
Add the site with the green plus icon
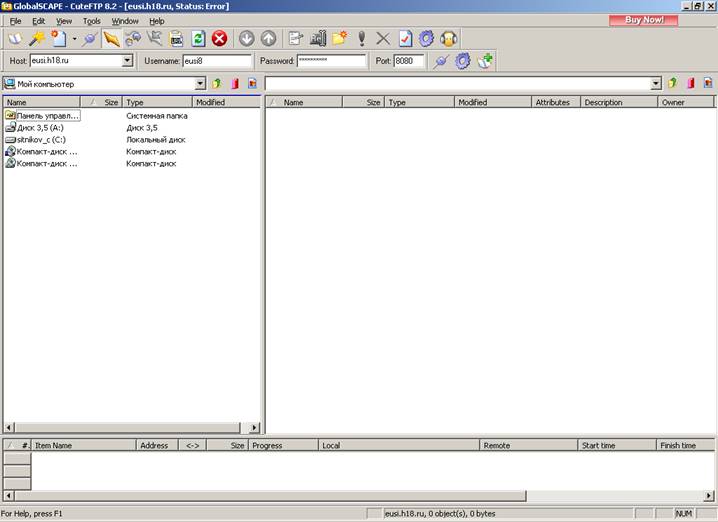point(485,61)
